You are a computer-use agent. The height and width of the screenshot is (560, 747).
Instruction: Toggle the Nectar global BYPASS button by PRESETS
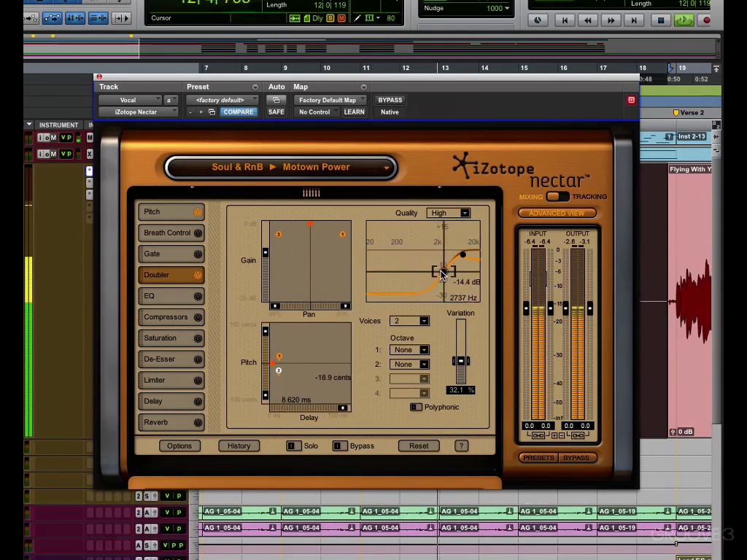coord(576,458)
